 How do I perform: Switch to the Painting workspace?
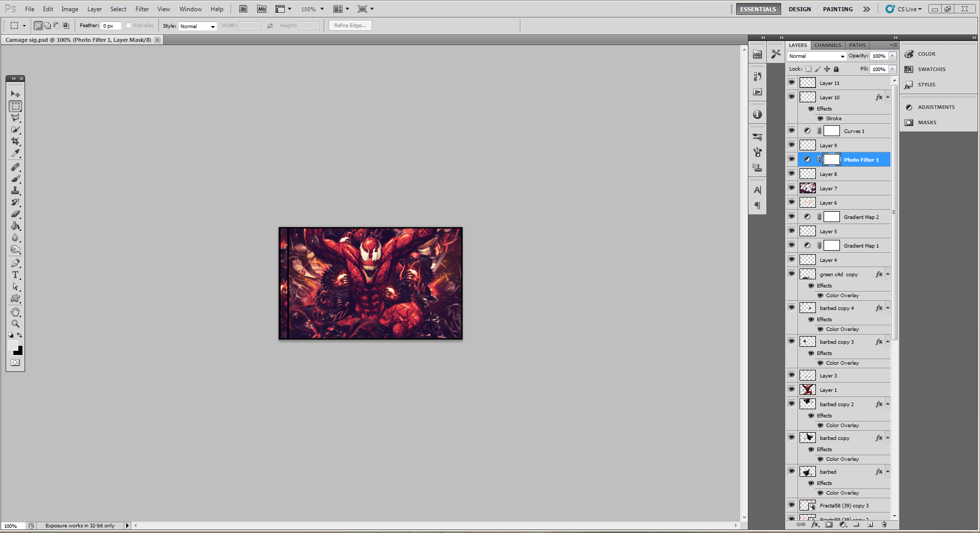point(837,9)
